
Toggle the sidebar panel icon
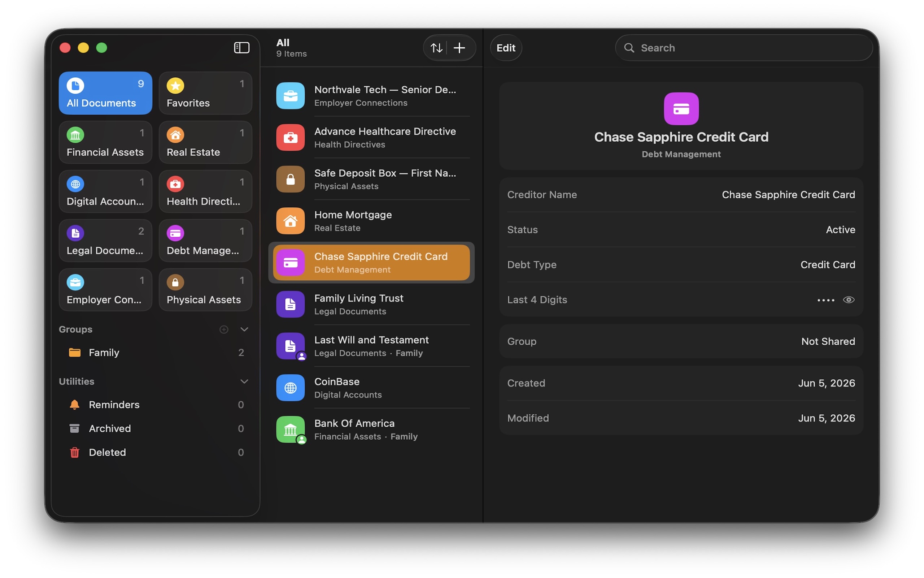tap(241, 48)
